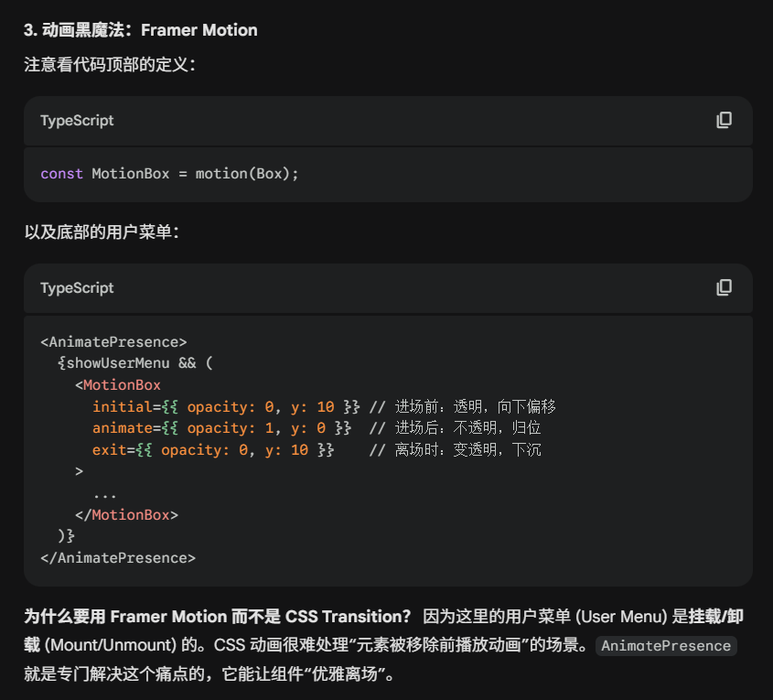Click the '{showUserMenu && (' code line
The image size is (773, 700).
coord(134,363)
